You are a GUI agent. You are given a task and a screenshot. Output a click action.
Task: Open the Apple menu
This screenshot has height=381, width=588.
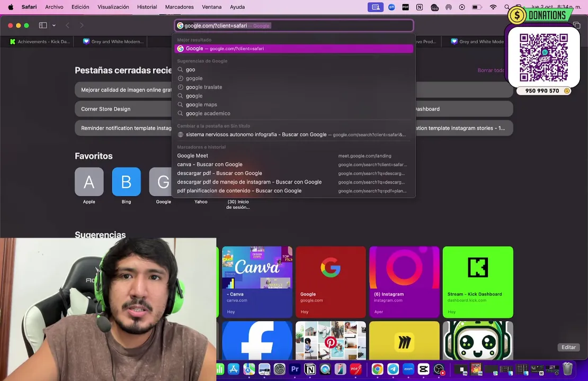(11, 7)
